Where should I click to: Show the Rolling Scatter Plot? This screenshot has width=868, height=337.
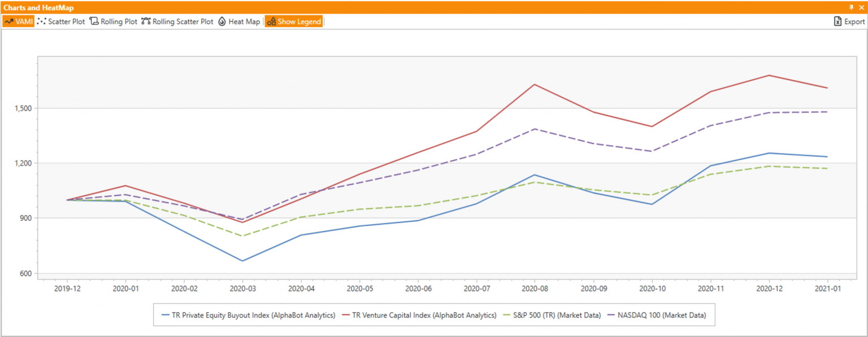point(177,21)
